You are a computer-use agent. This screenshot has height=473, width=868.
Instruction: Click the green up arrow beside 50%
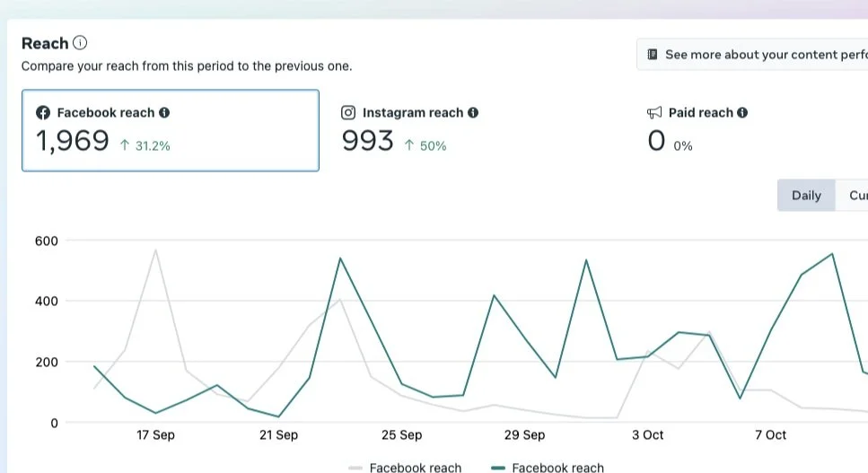pos(409,145)
